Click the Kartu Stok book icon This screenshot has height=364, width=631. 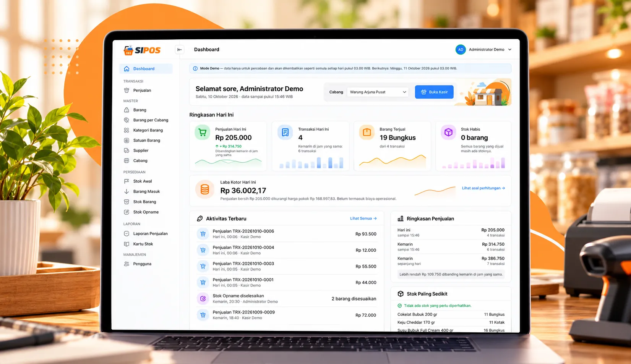coord(127,244)
